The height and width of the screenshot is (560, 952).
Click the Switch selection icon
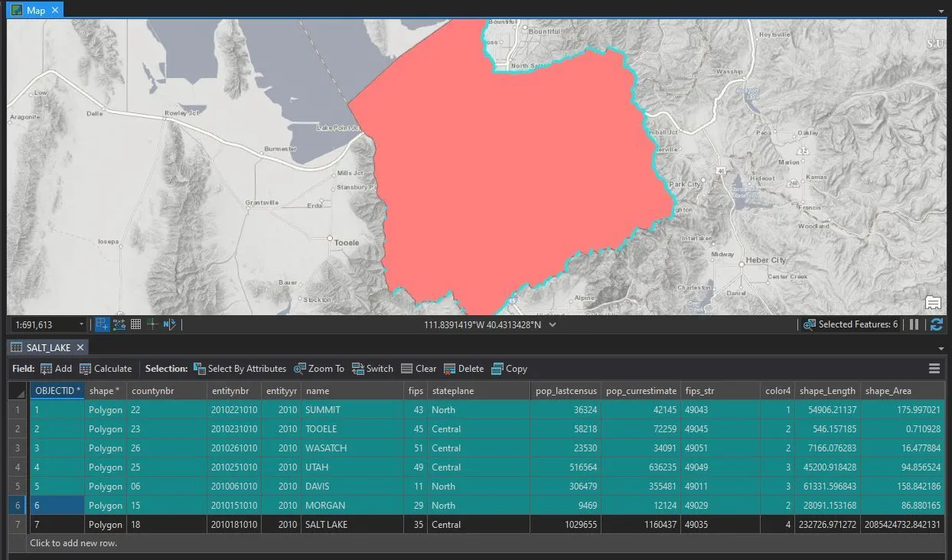[373, 368]
